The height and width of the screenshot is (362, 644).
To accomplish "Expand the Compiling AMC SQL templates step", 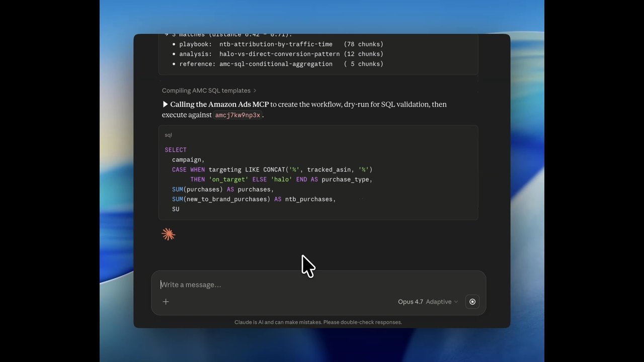I will pos(209,90).
